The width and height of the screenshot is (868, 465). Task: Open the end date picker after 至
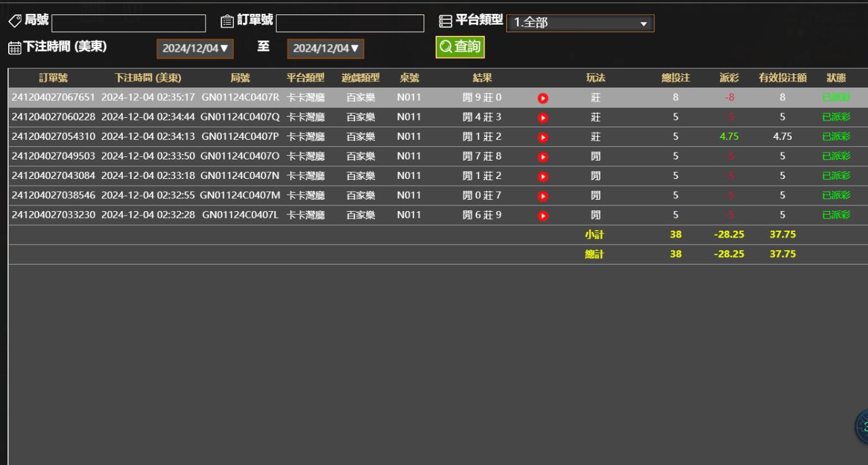[325, 49]
